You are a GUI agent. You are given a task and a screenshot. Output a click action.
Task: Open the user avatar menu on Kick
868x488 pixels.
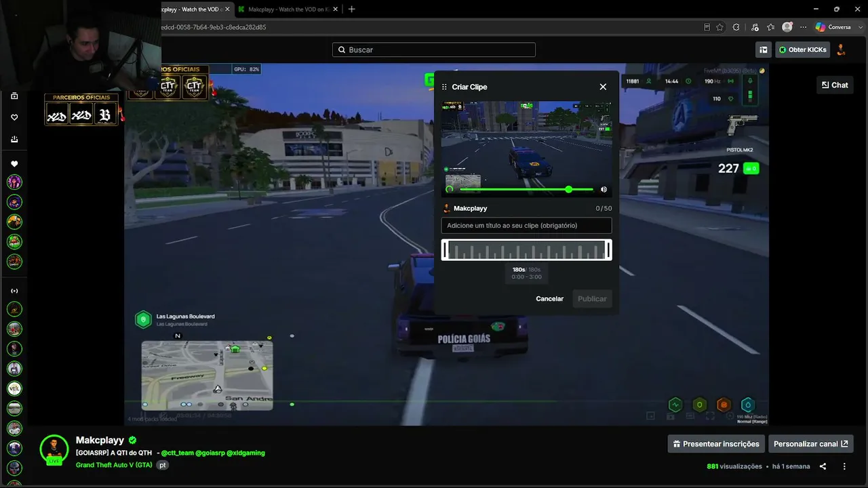[842, 49]
